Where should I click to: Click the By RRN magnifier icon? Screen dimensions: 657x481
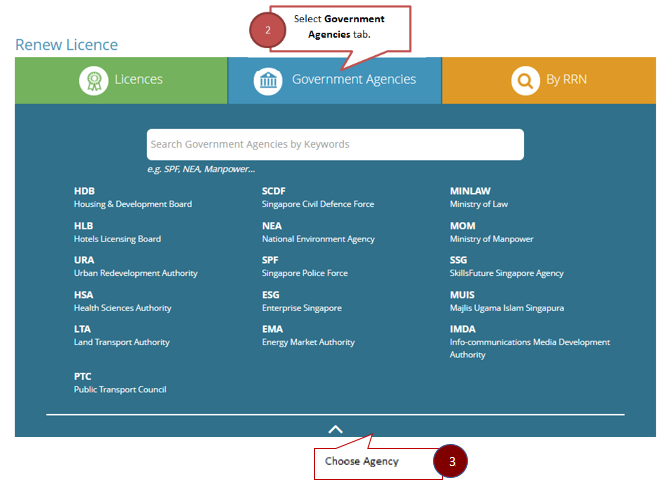point(524,80)
